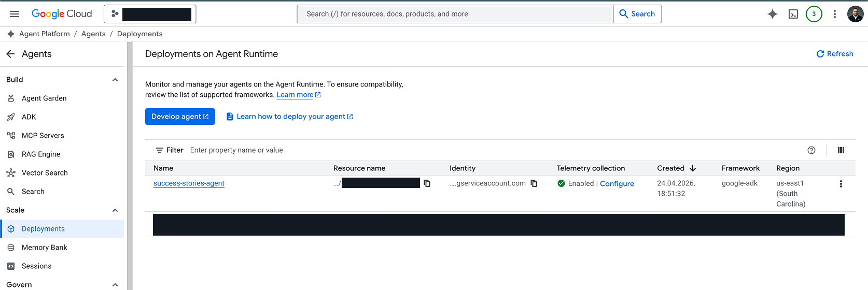Open Vector Search in sidebar
This screenshot has height=290, width=868.
pos(62,173)
